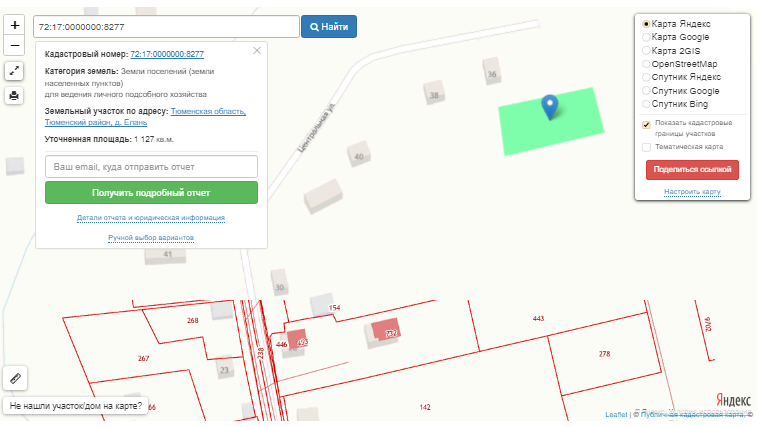This screenshot has height=427, width=771.
Task: Close the cadastral info popup
Action: (x=257, y=51)
